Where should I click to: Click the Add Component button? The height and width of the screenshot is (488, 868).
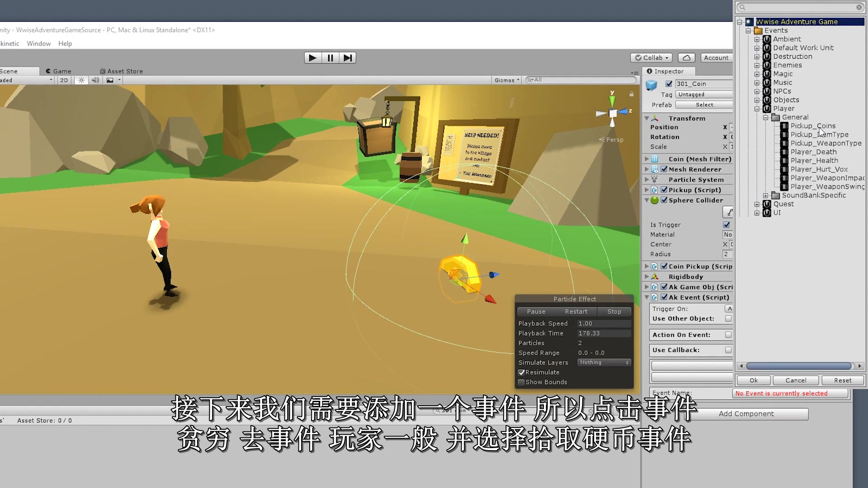point(746,414)
